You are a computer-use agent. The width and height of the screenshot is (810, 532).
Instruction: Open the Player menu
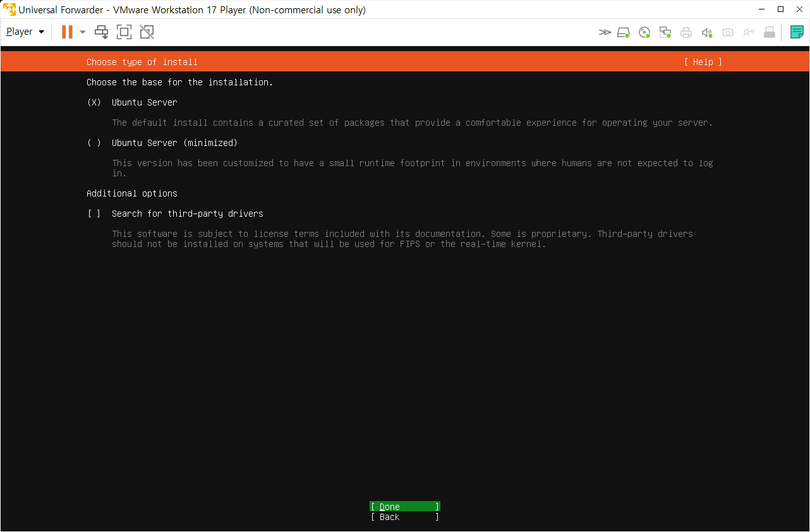coord(25,32)
